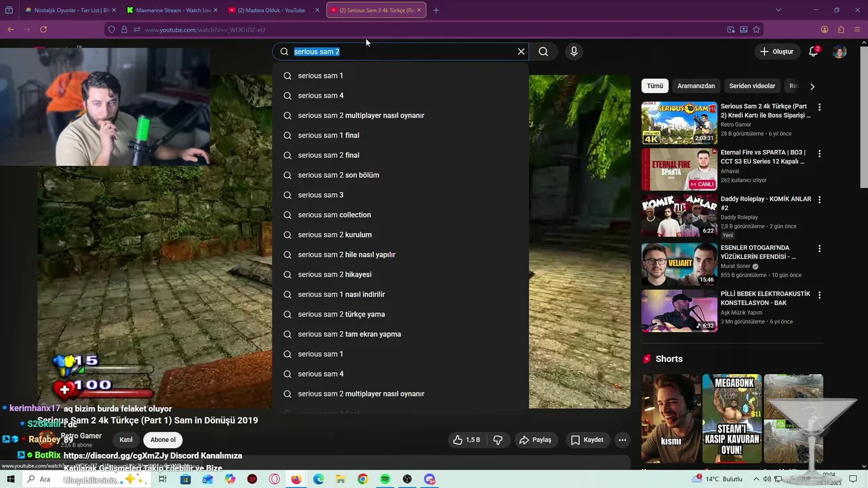Select the Aramanızdan filter chip

point(696,86)
